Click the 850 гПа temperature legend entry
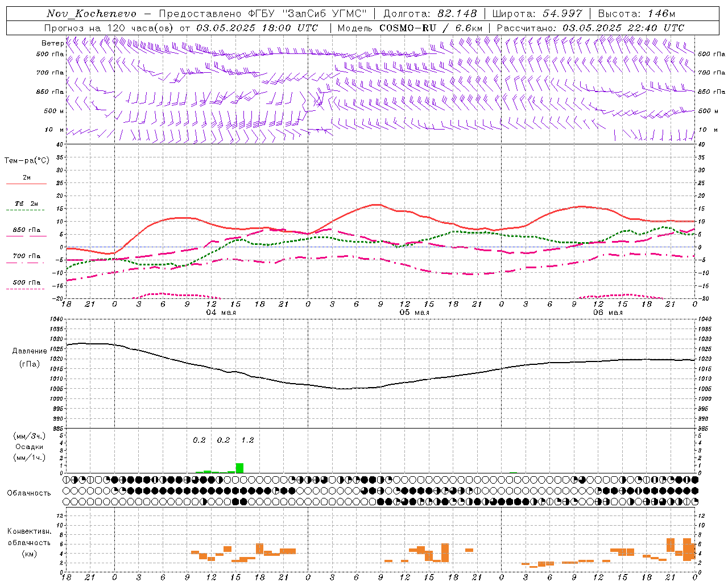 pyautogui.click(x=27, y=230)
